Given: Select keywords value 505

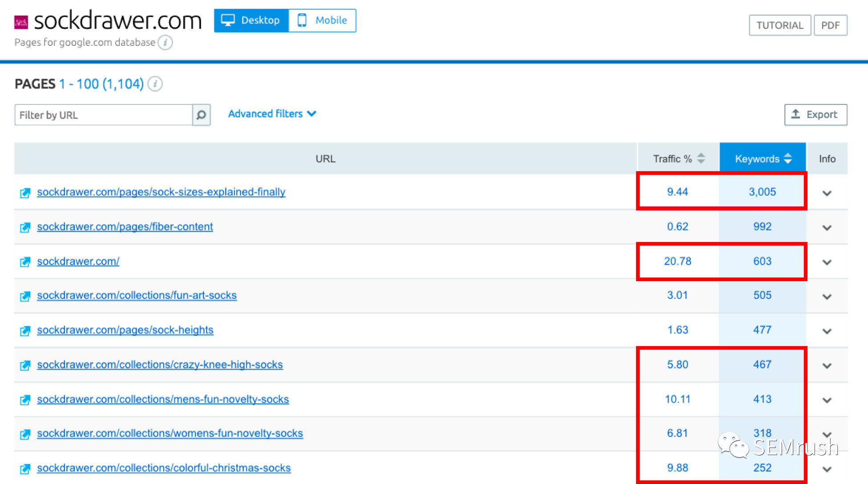Looking at the screenshot, I should coord(762,295).
